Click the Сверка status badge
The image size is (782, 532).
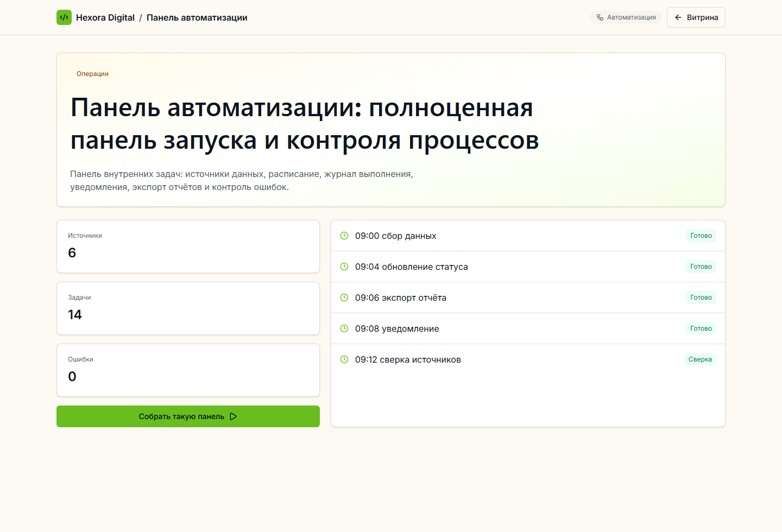(x=700, y=359)
